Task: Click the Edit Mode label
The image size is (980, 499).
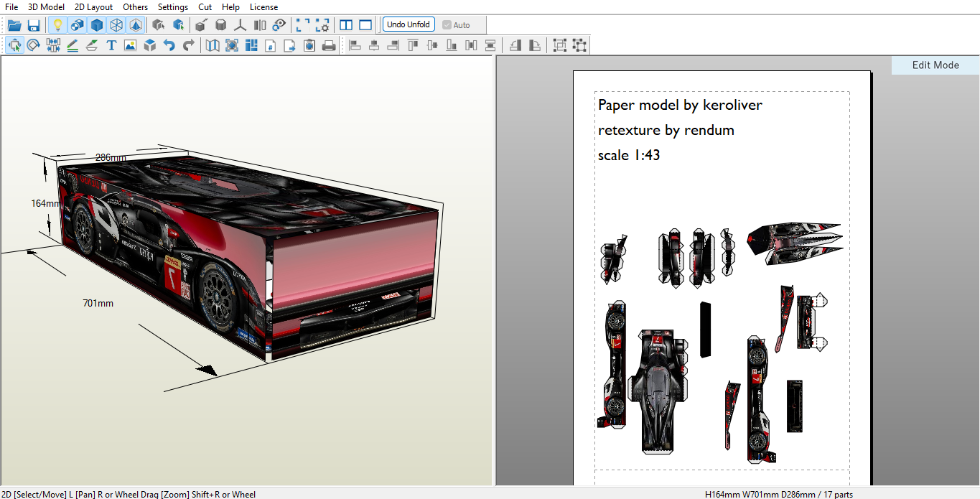Action: [935, 65]
